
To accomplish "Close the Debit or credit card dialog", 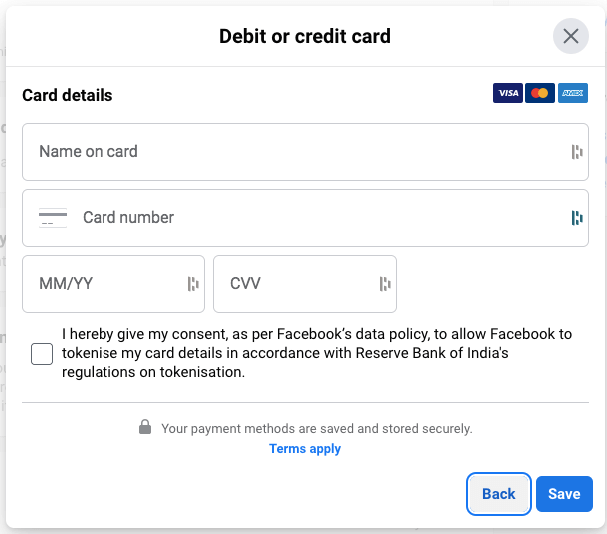I will click(571, 37).
